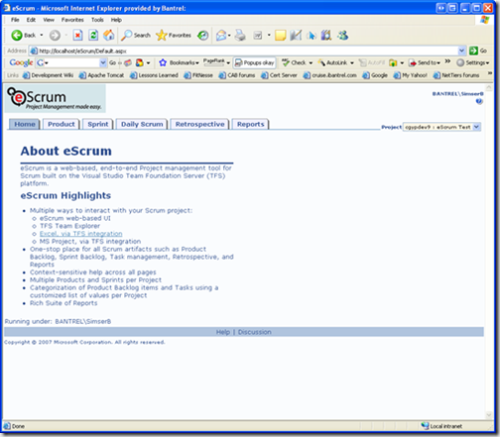
Task: Print the page with printer icon
Action: (x=240, y=35)
